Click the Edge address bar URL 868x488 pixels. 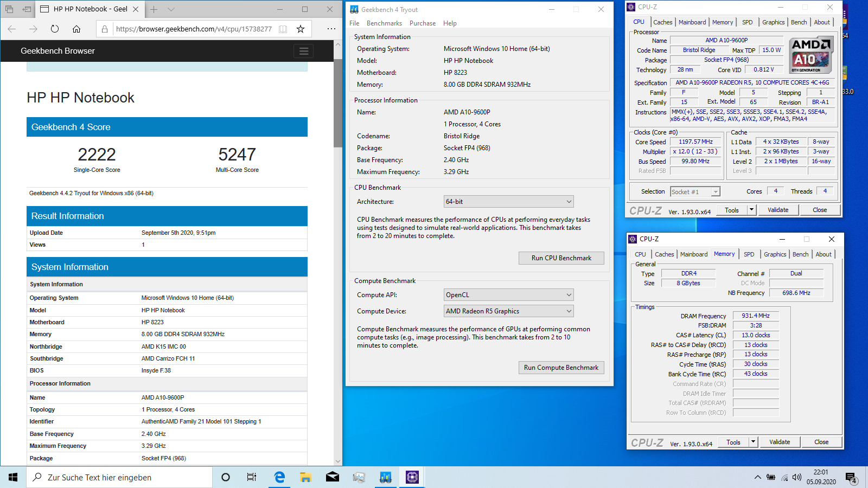click(x=194, y=29)
